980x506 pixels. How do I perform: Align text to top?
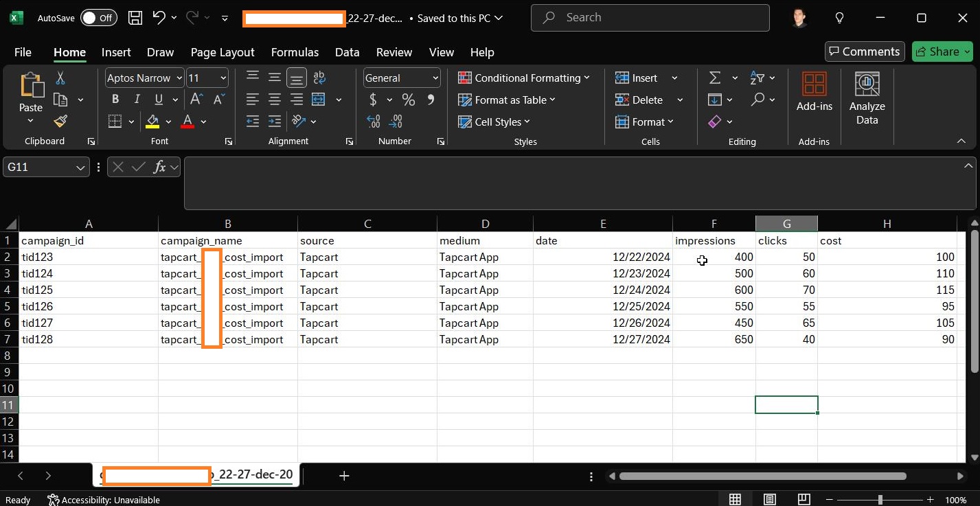click(x=253, y=77)
